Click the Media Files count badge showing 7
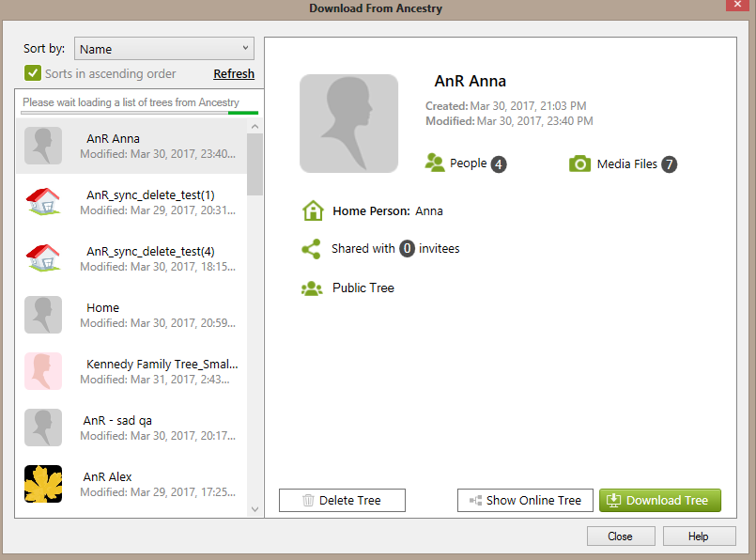 (x=670, y=164)
